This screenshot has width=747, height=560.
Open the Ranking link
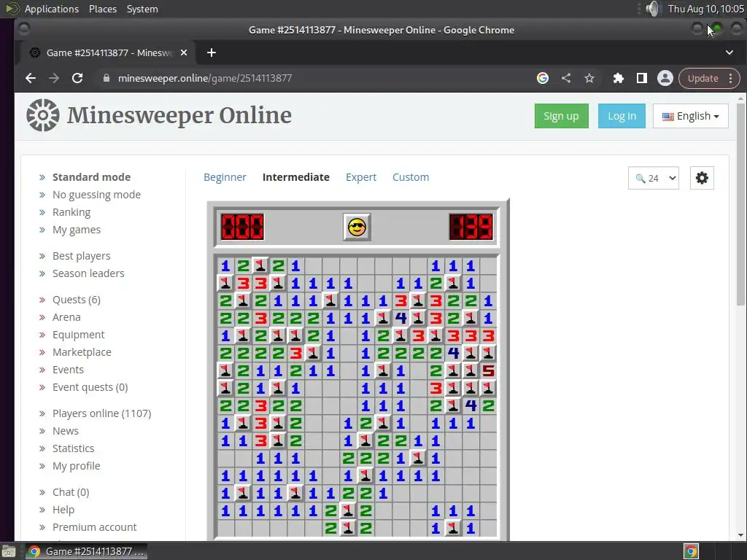click(71, 212)
